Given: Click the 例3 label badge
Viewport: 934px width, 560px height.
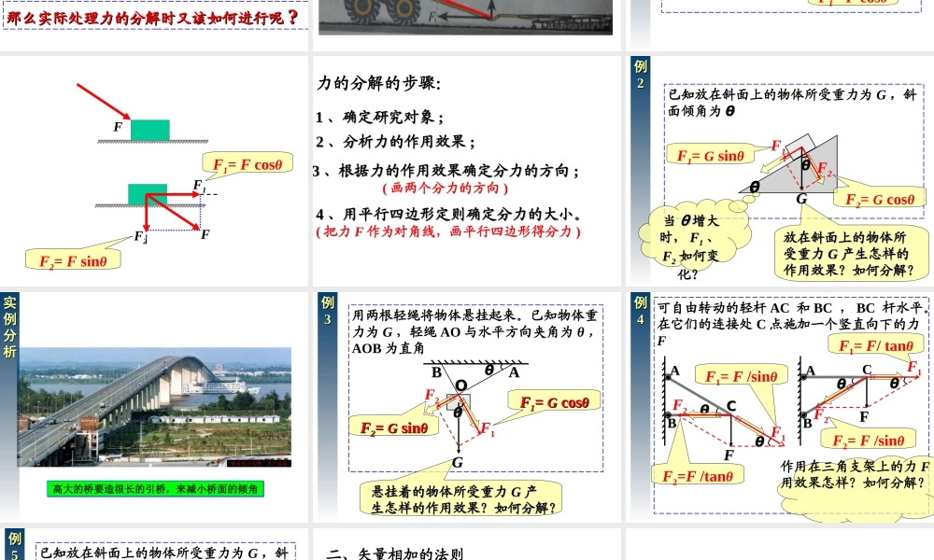Looking at the screenshot, I should (x=328, y=310).
